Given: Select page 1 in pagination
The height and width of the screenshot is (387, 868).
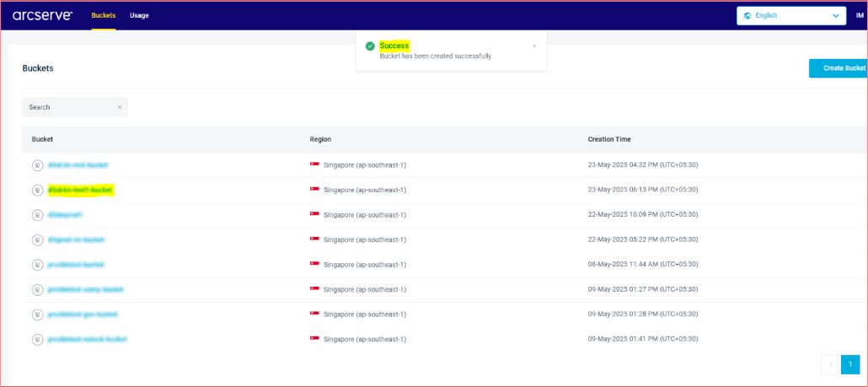Looking at the screenshot, I should [x=850, y=364].
